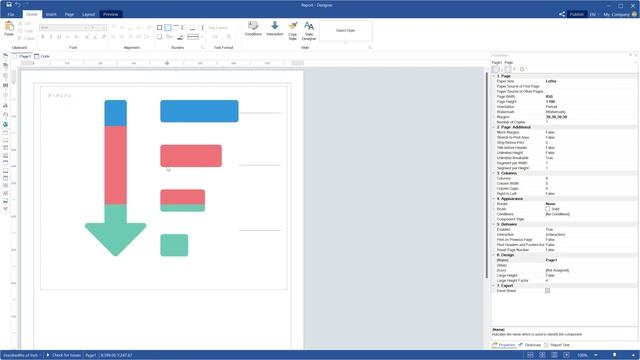Collapse the 3. Columns property group

tap(494, 173)
